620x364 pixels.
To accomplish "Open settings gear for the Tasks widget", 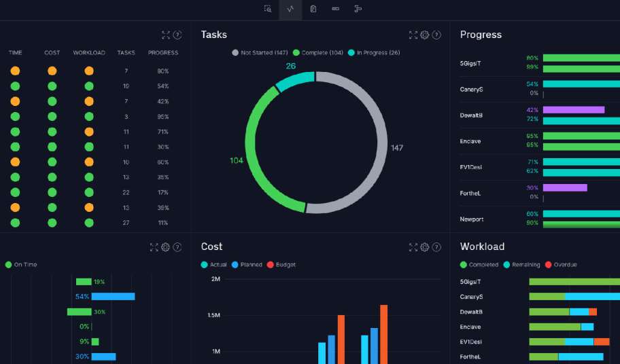I will pyautogui.click(x=425, y=35).
